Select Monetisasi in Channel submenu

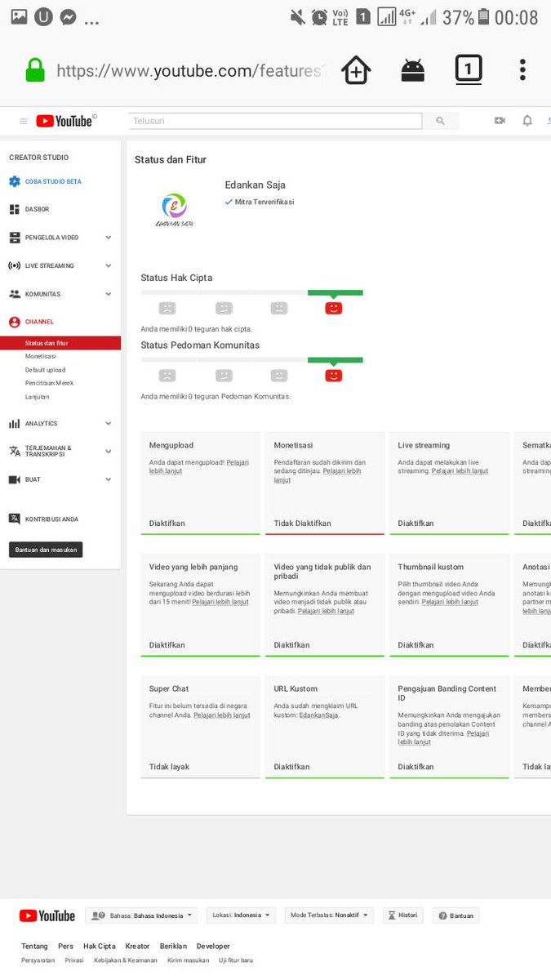41,357
